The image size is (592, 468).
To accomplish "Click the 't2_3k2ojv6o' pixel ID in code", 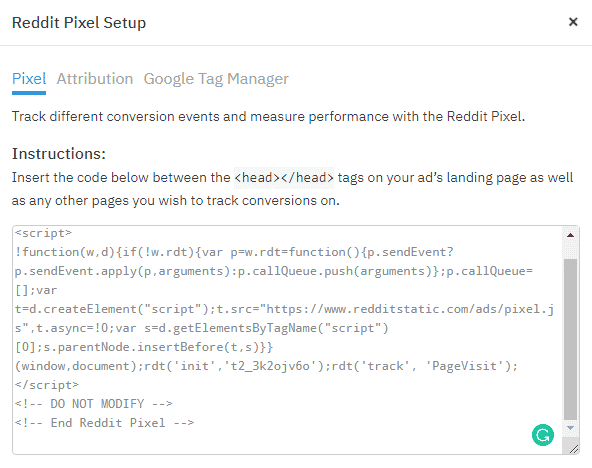I will [x=270, y=366].
